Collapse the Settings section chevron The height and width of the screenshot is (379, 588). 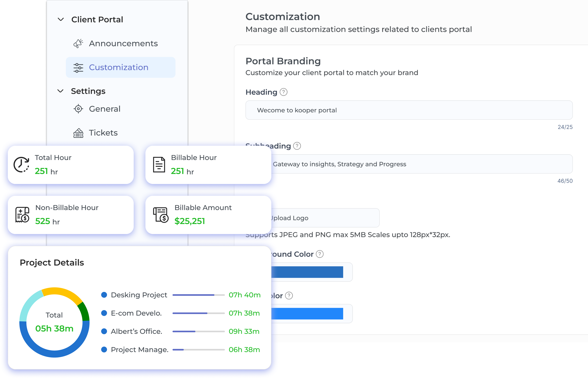[x=60, y=91]
